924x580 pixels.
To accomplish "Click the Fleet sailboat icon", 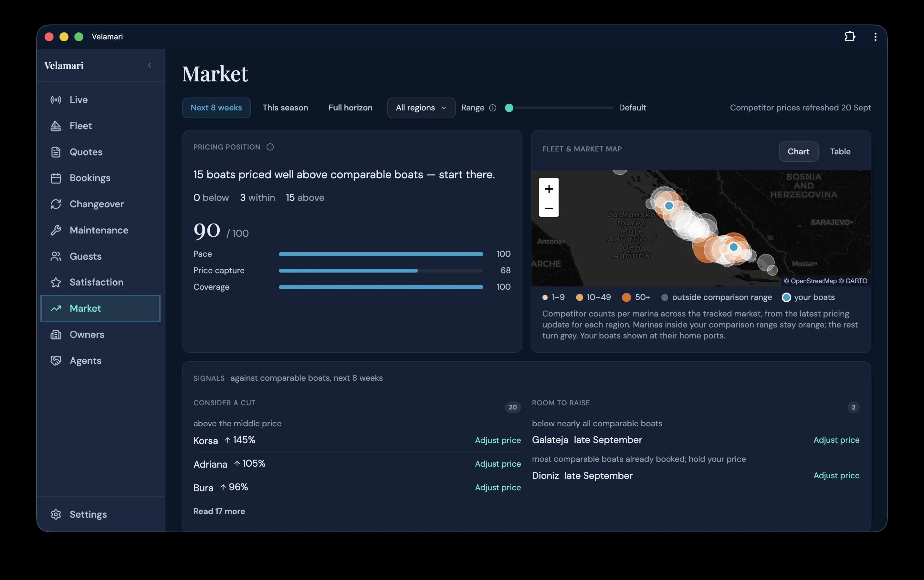I will click(56, 126).
